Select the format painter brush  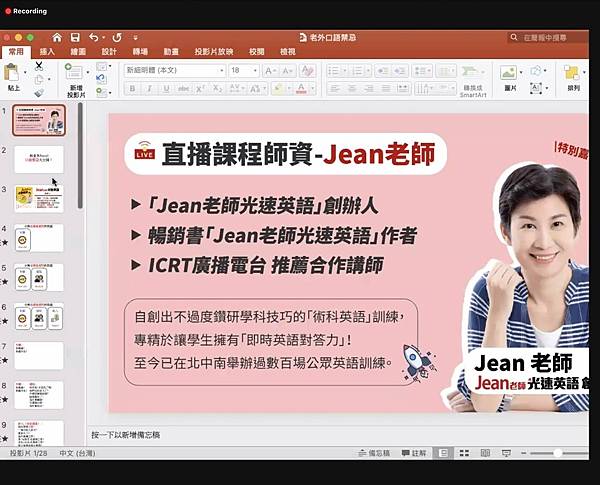pos(39,93)
